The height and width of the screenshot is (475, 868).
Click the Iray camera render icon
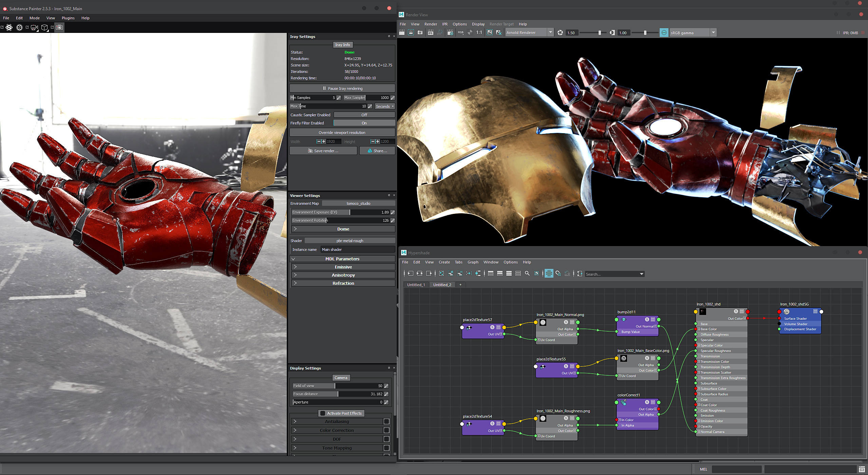(x=59, y=27)
